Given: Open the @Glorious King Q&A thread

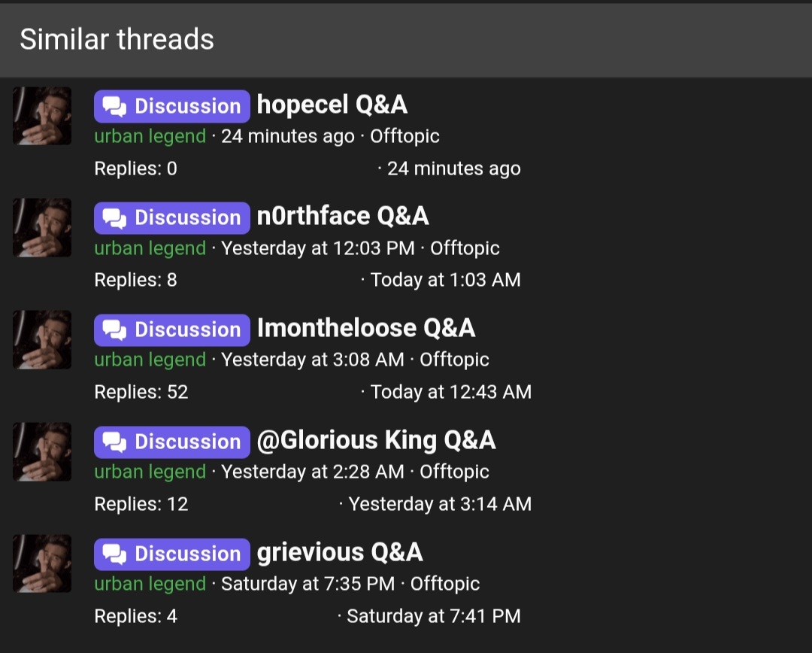Looking at the screenshot, I should pyautogui.click(x=376, y=440).
